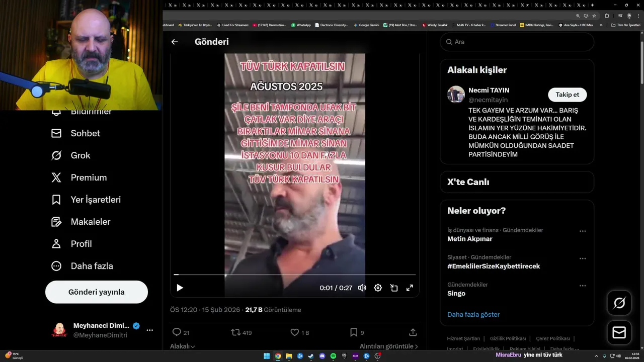644x362 pixels.
Task: Open Steam from the taskbar
Action: 311,356
